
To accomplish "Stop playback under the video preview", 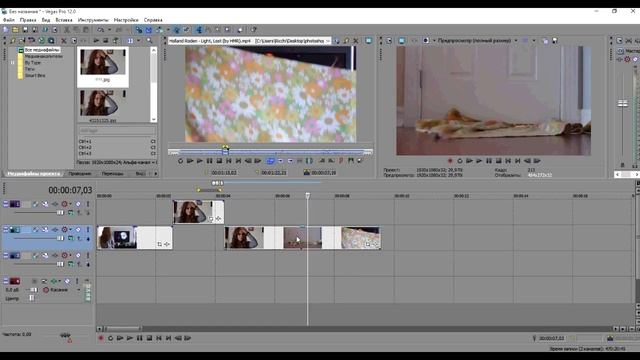I will click(498, 161).
